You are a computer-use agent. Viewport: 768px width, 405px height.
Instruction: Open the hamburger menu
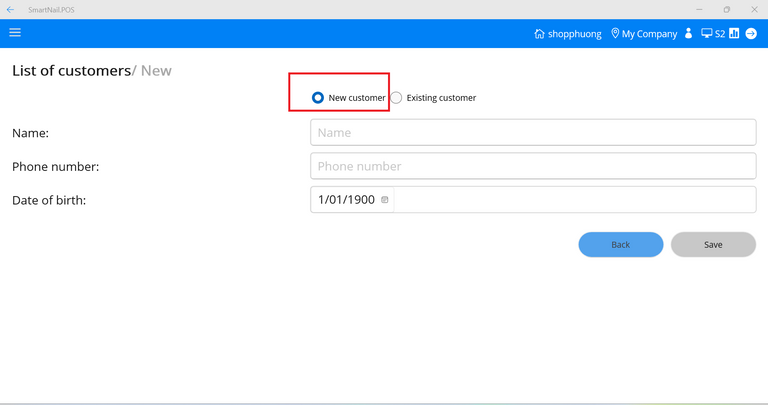15,33
